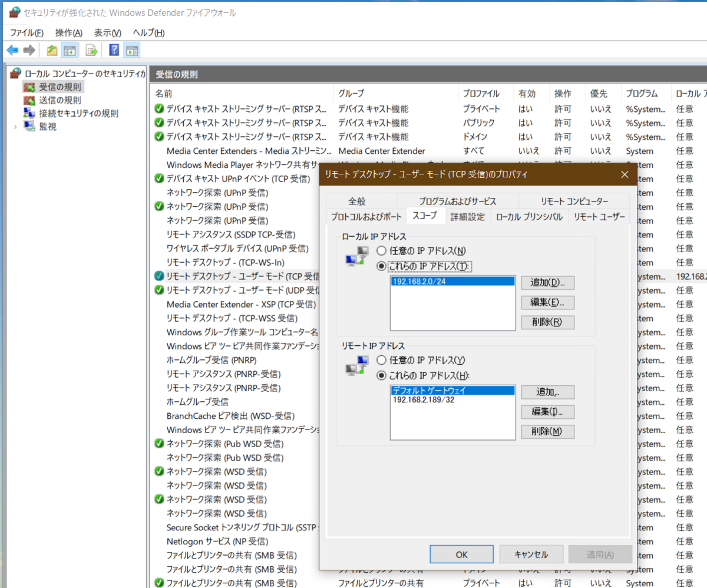Click the 監視 monitor icon in tree
This screenshot has height=588, width=707.
pos(29,126)
